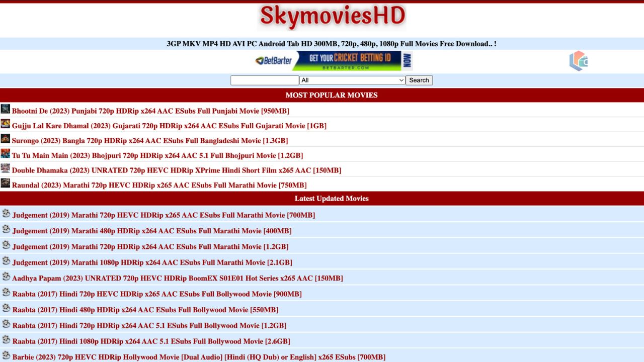The height and width of the screenshot is (362, 644).
Task: Open Tu Tu Main Main Bhojpuri link
Action: point(157,155)
